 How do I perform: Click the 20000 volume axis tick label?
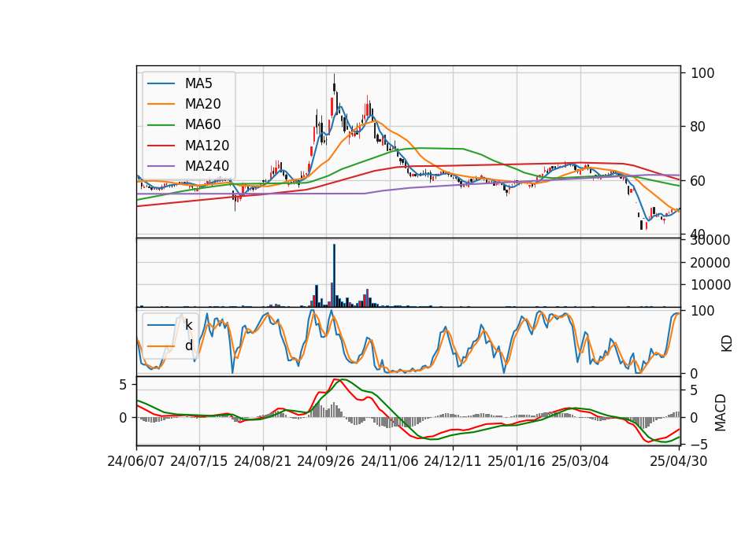tap(710, 263)
